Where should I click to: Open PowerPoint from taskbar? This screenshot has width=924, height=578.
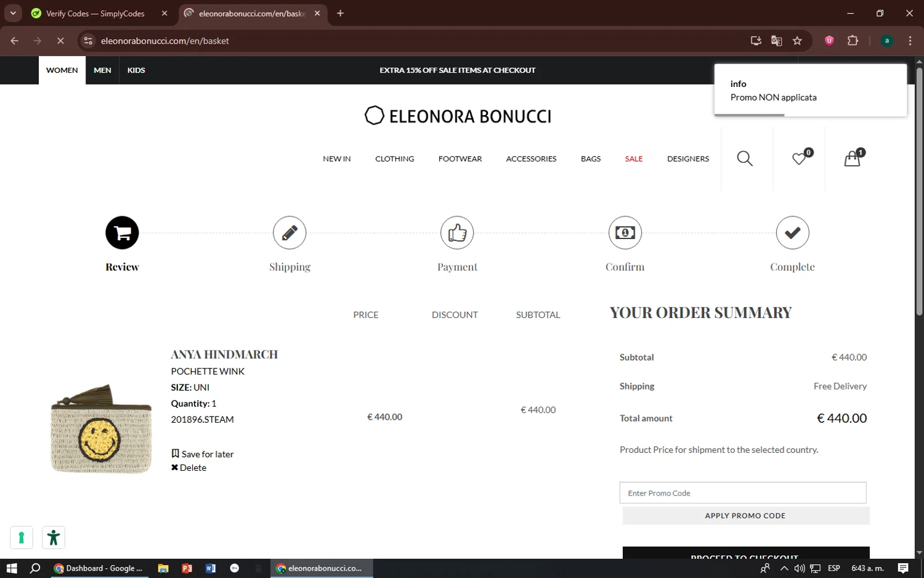[187, 568]
